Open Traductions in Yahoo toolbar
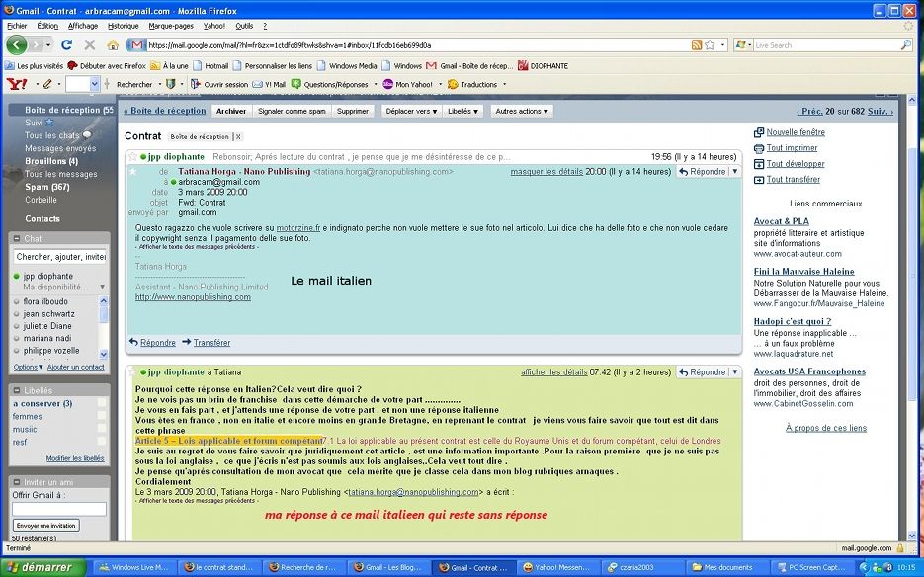The image size is (924, 577). (472, 84)
